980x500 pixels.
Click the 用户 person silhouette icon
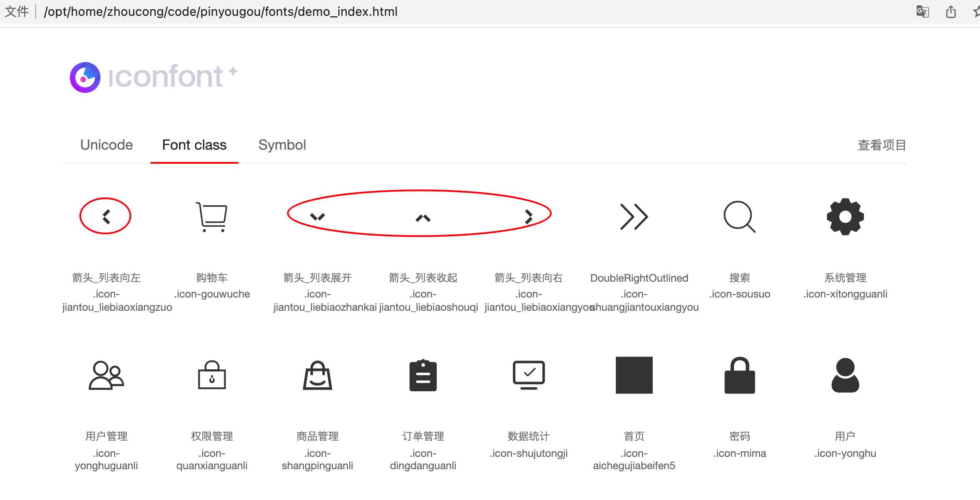(845, 375)
